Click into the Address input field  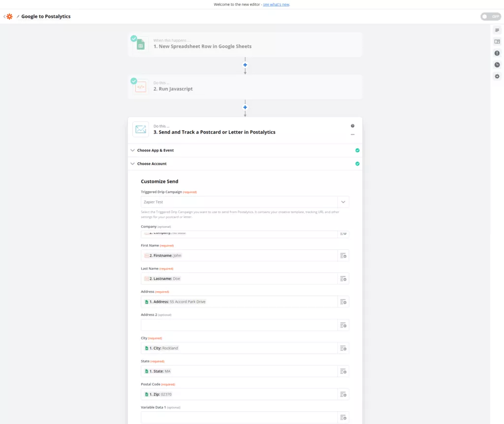239,302
